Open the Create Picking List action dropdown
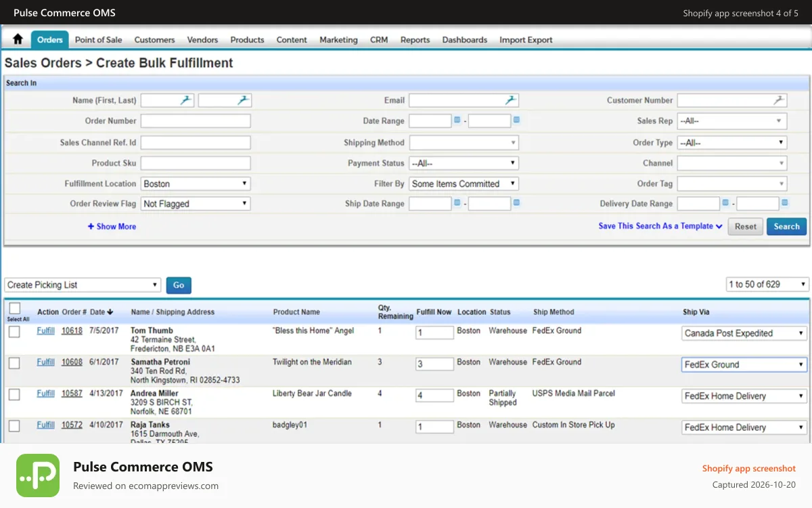The height and width of the screenshot is (508, 812). click(x=83, y=285)
